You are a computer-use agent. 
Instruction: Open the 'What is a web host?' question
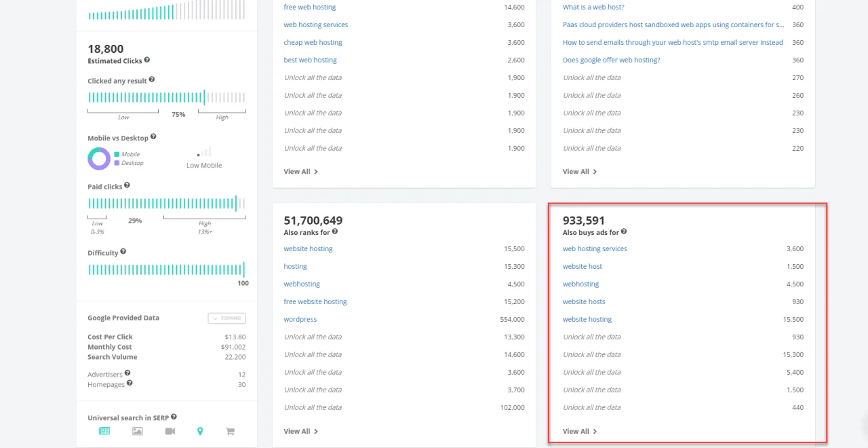593,7
